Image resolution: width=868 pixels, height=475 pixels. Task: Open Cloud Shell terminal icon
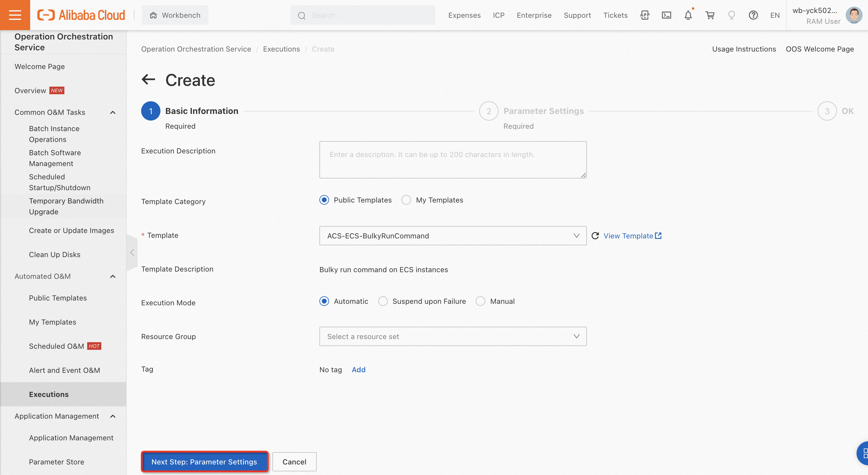point(666,15)
